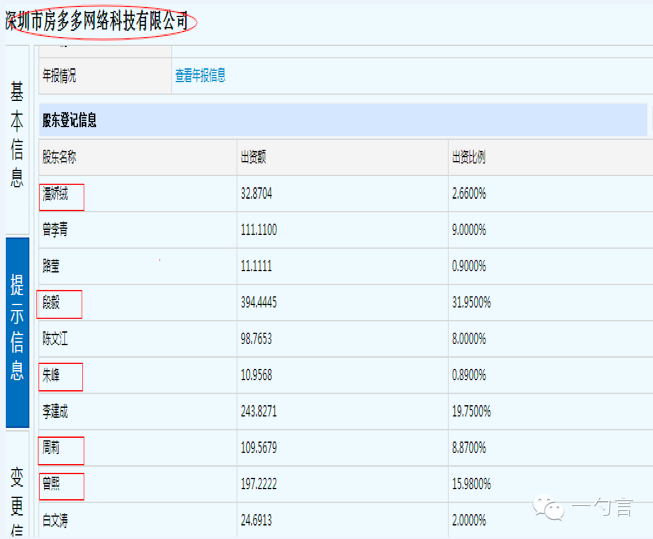Select shareholder name 段毅
The height and width of the screenshot is (539, 653).
click(x=51, y=302)
